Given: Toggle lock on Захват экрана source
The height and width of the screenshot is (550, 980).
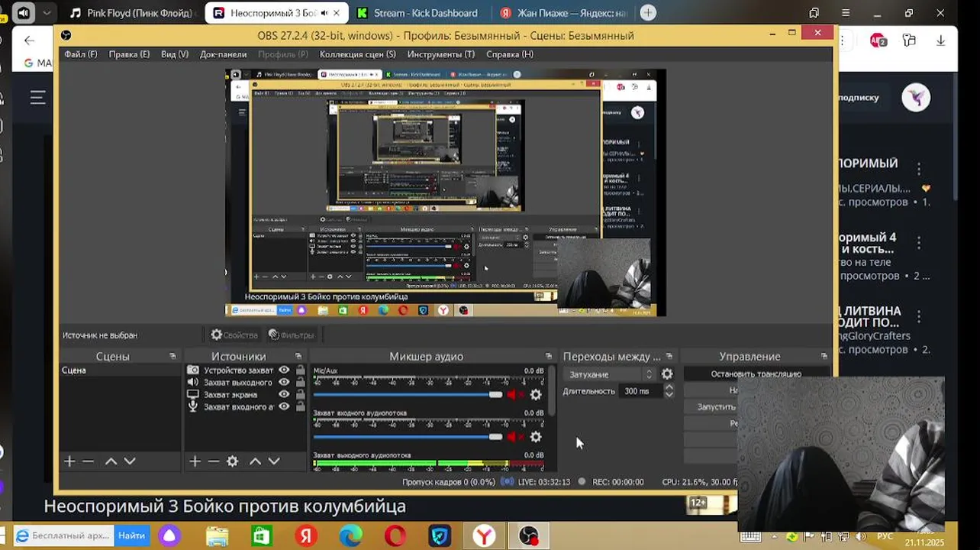Looking at the screenshot, I should (x=300, y=394).
